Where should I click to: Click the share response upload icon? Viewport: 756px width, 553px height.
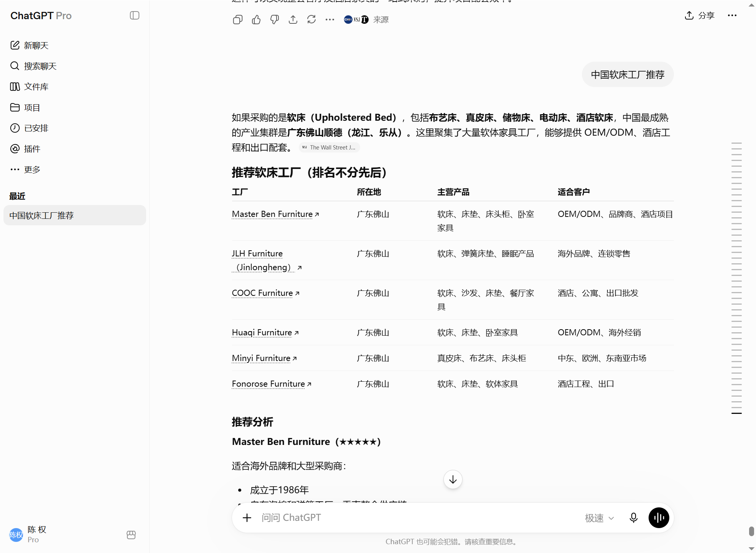click(x=293, y=20)
